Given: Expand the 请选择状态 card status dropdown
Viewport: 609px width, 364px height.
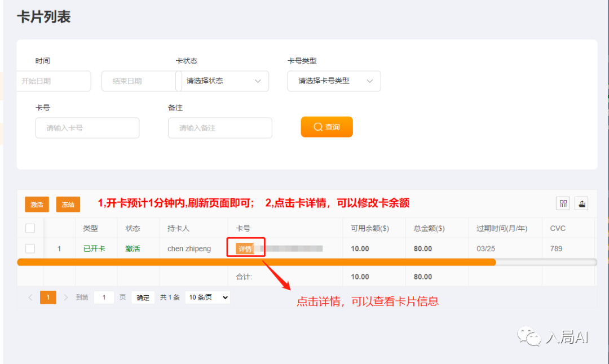Looking at the screenshot, I should [x=224, y=81].
